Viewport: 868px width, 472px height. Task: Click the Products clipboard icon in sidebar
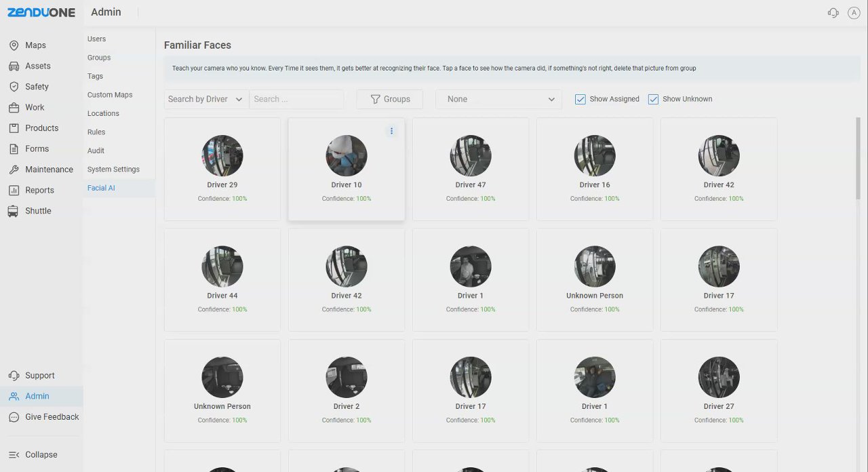click(14, 128)
